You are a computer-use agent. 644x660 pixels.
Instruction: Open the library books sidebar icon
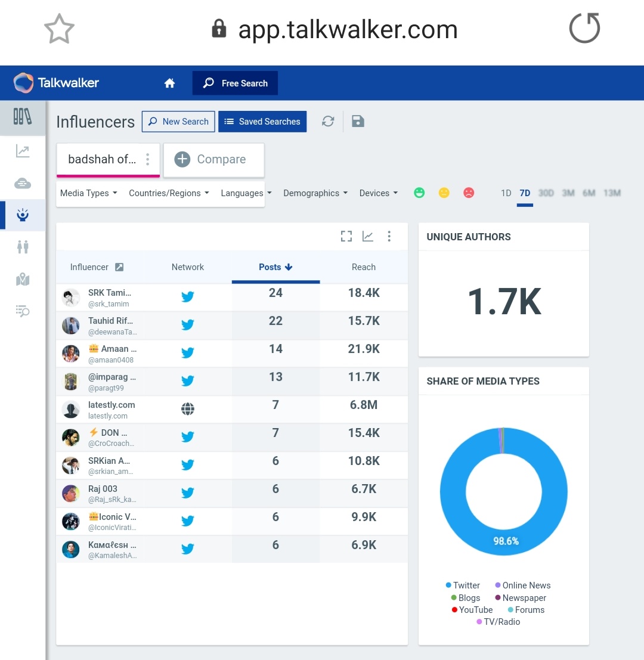(x=22, y=117)
